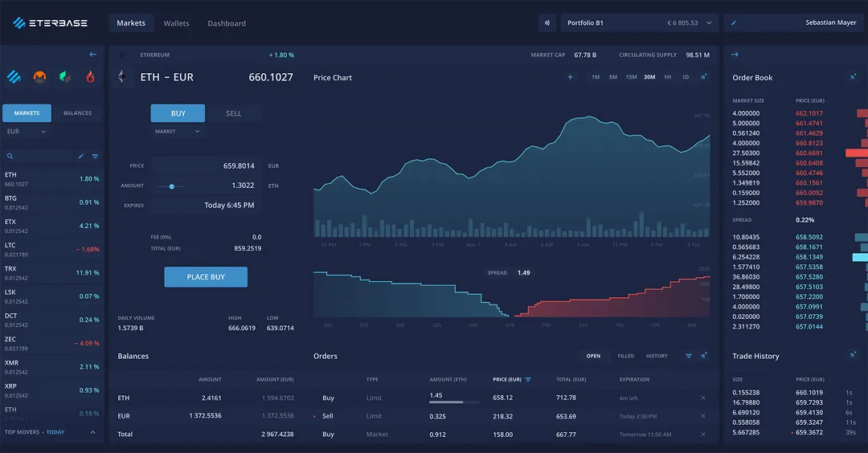Select the BALANCES toggle in sidebar
Screen dimensions: 868x453
tap(77, 112)
